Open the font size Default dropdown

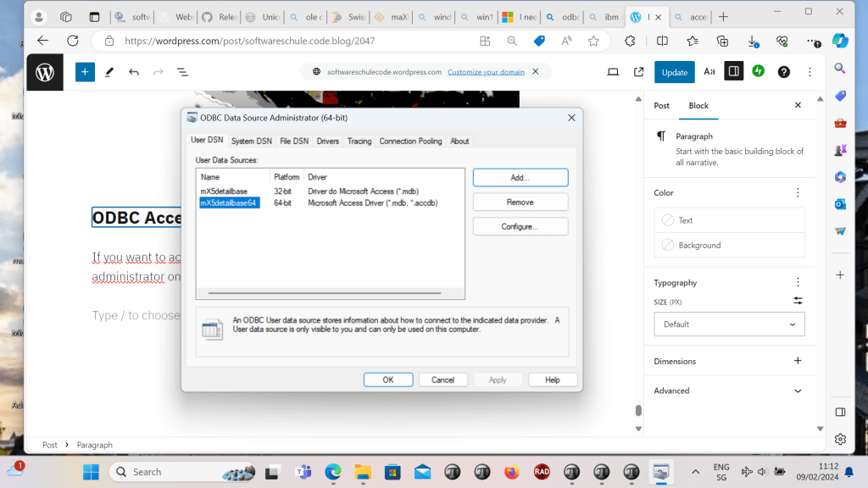[729, 324]
